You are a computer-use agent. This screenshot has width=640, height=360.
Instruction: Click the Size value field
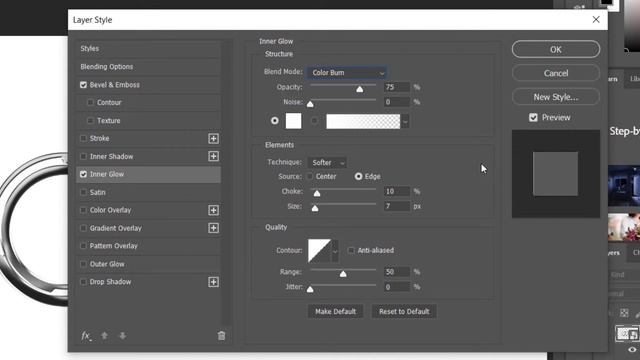(397, 206)
